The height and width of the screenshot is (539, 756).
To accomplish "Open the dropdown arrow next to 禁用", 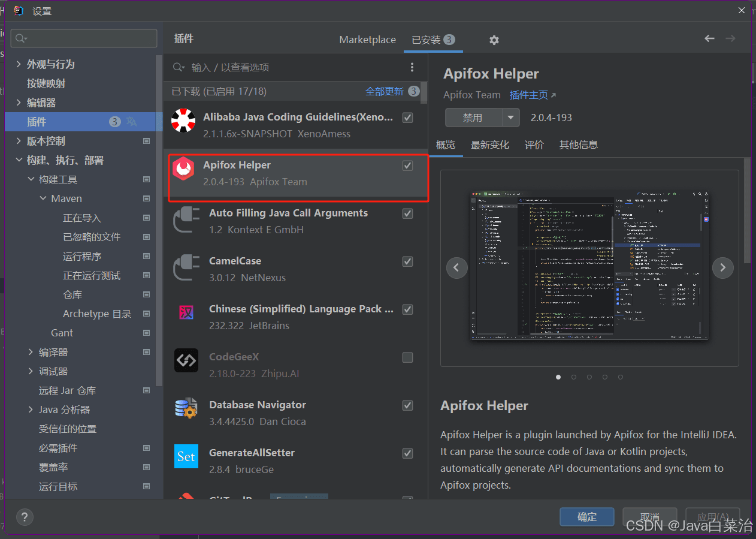I will (x=511, y=118).
